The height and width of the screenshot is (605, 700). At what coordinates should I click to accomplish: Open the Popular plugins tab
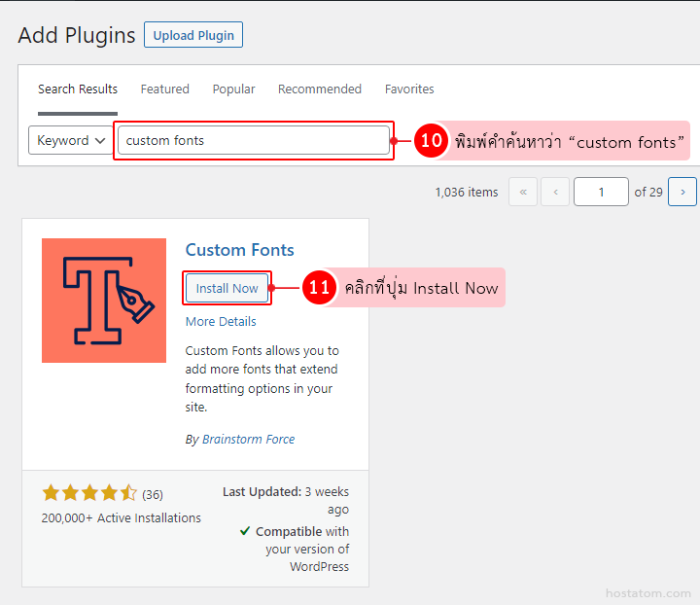pyautogui.click(x=233, y=89)
